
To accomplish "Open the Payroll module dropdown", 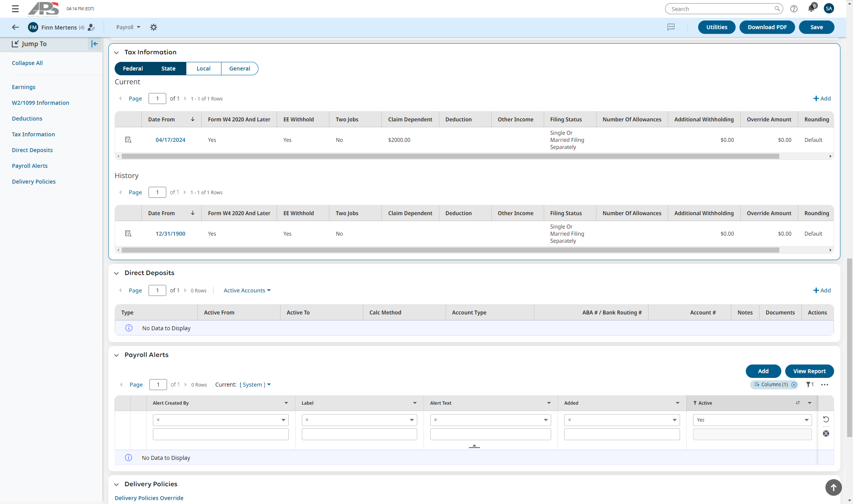I will tap(128, 27).
